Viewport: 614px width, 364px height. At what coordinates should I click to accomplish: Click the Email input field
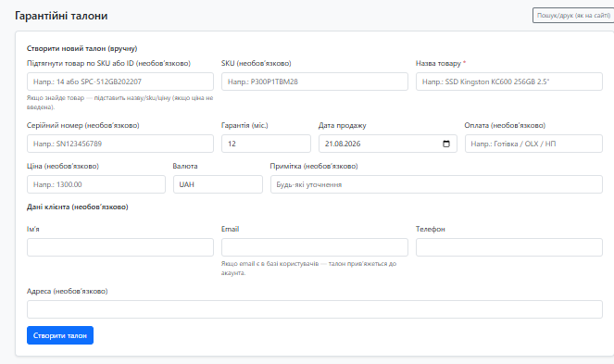315,247
